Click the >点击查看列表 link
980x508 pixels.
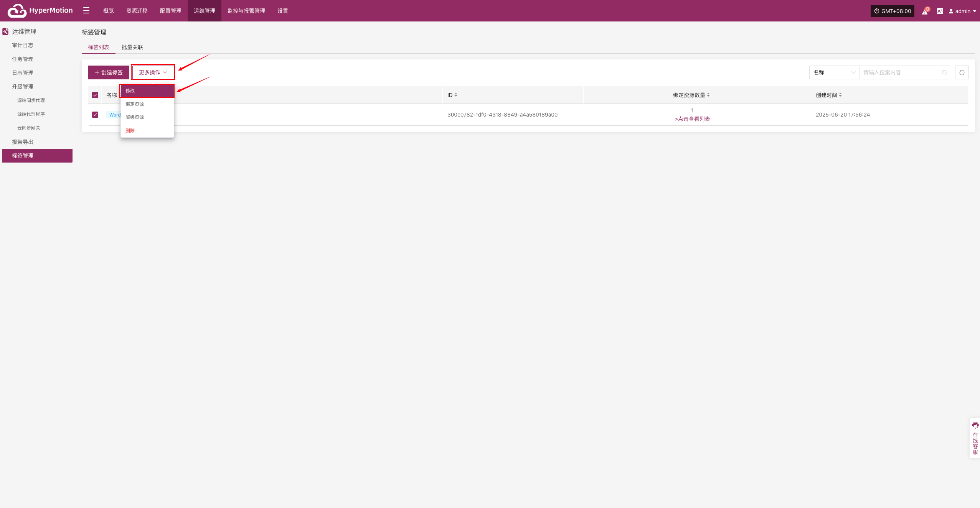692,119
